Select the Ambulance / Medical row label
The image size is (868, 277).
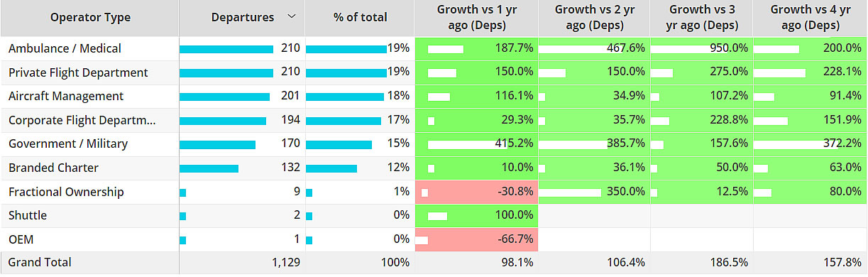click(65, 48)
